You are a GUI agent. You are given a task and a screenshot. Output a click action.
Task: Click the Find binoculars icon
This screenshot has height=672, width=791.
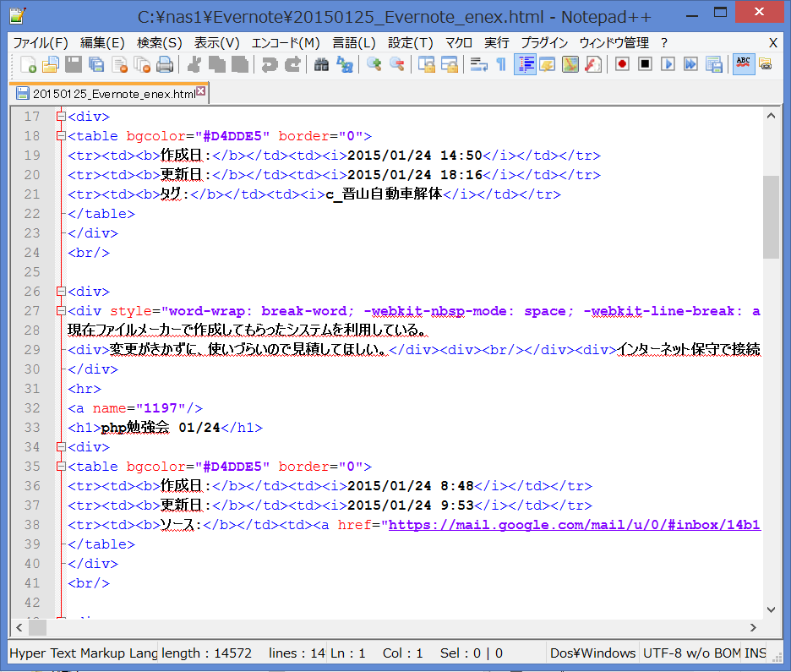(x=321, y=64)
